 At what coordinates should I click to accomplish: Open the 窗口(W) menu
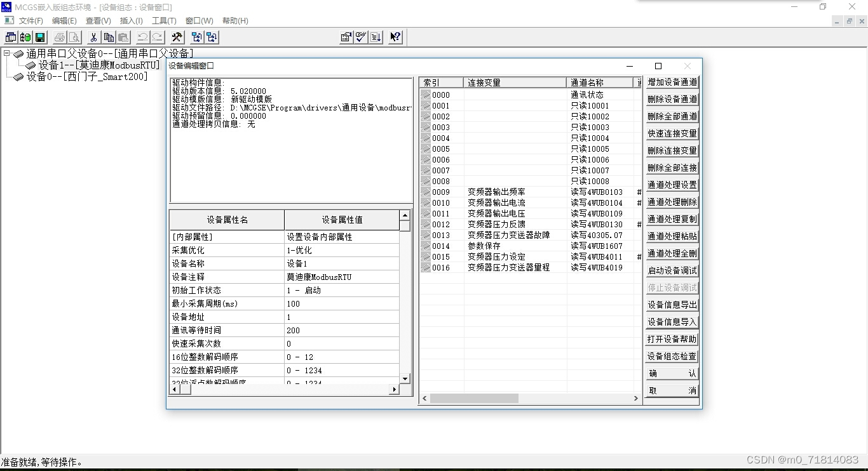coord(200,21)
